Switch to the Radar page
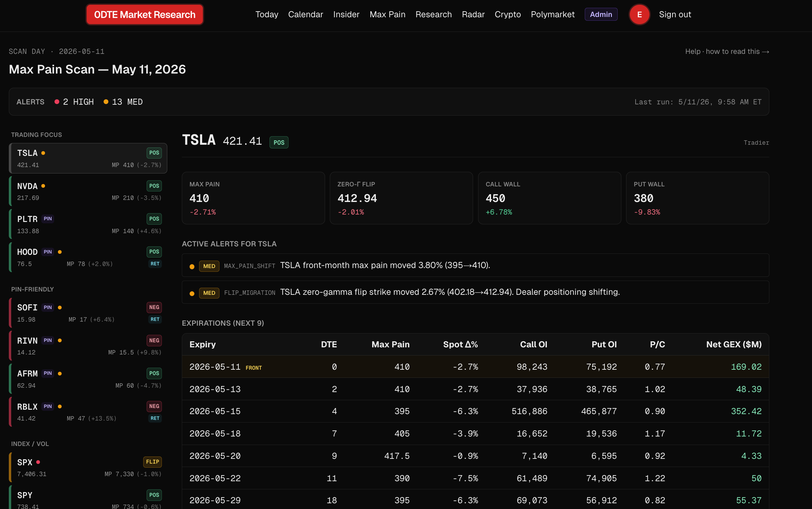 tap(473, 15)
